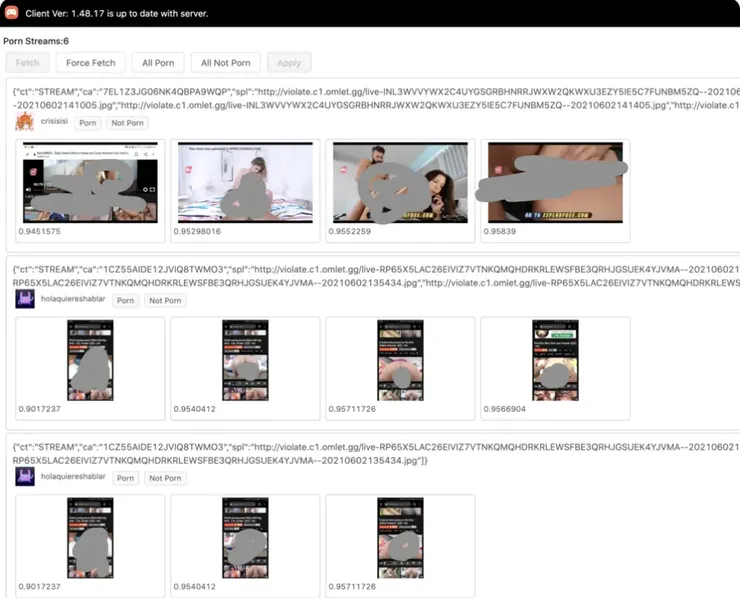Viewport: 740px width, 598px height.
Task: Open thumbnail scored 0.9540412 in last stream entry
Action: pyautogui.click(x=245, y=538)
